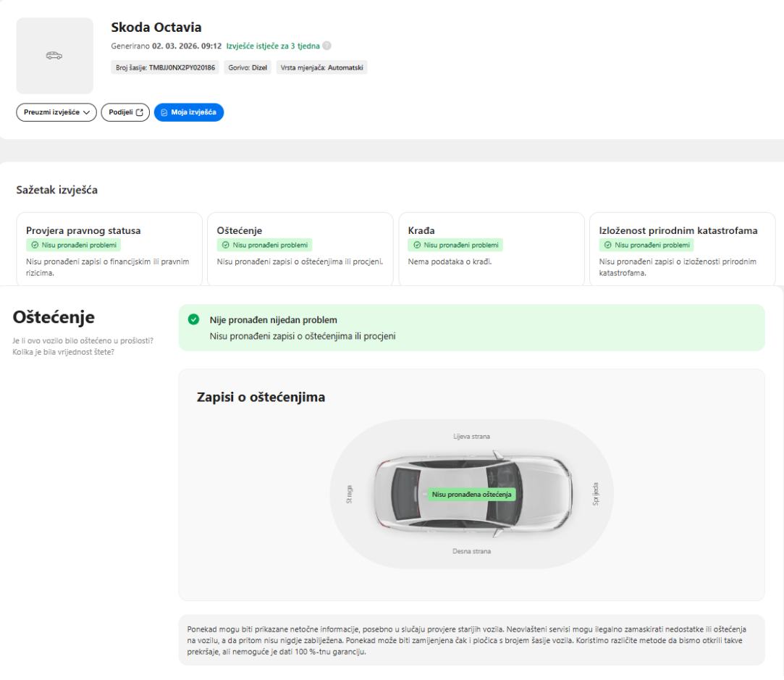Click the info icon beside report expiry

327,47
